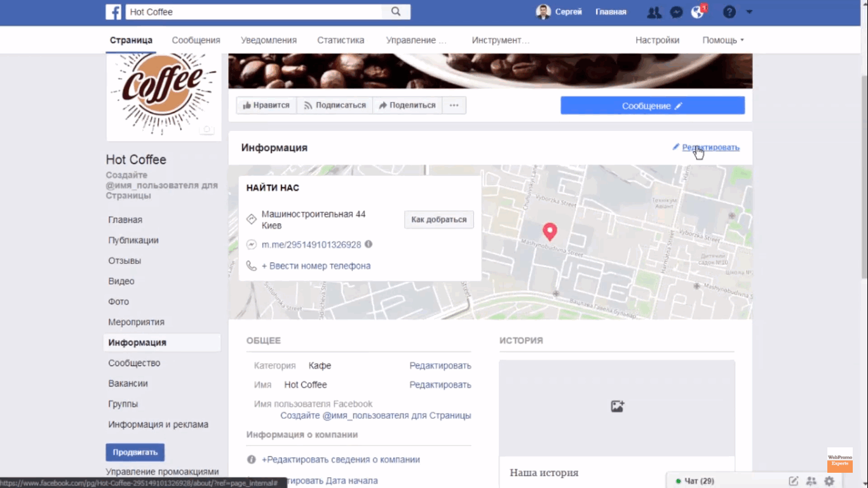Screen dimensions: 868x488
Task: Click the Facebook logo icon
Action: [114, 11]
